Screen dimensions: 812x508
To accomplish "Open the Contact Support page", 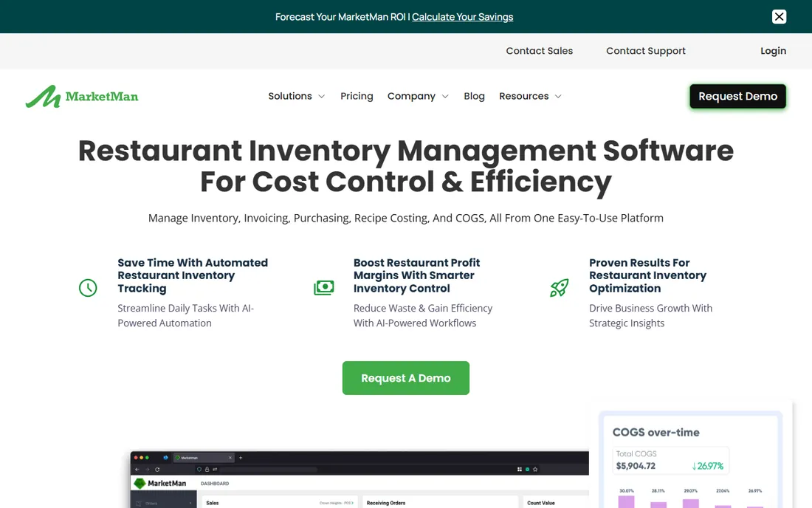I will coord(646,51).
